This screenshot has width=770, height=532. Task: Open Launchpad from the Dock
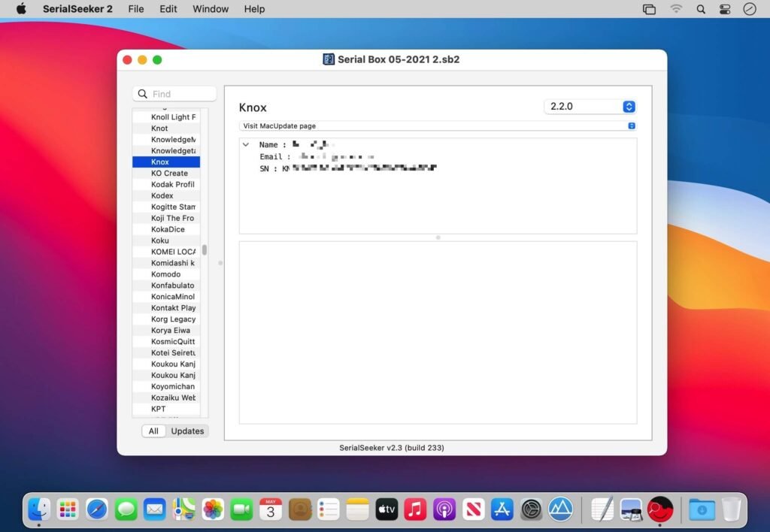point(68,509)
